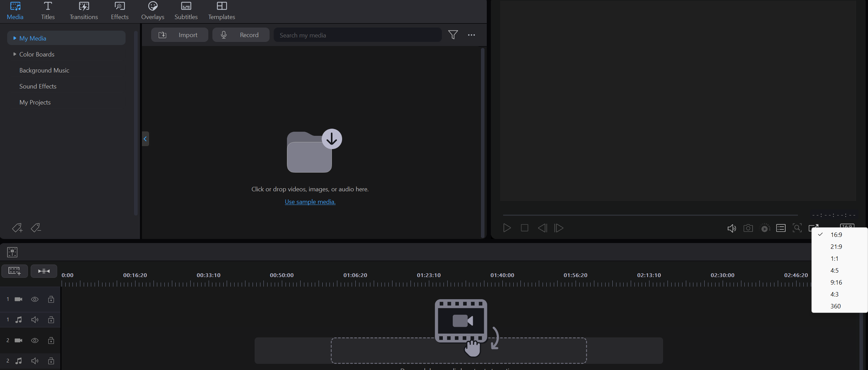Toggle visibility of video track 1
Screen dimensions: 868x370
pyautogui.click(x=35, y=299)
